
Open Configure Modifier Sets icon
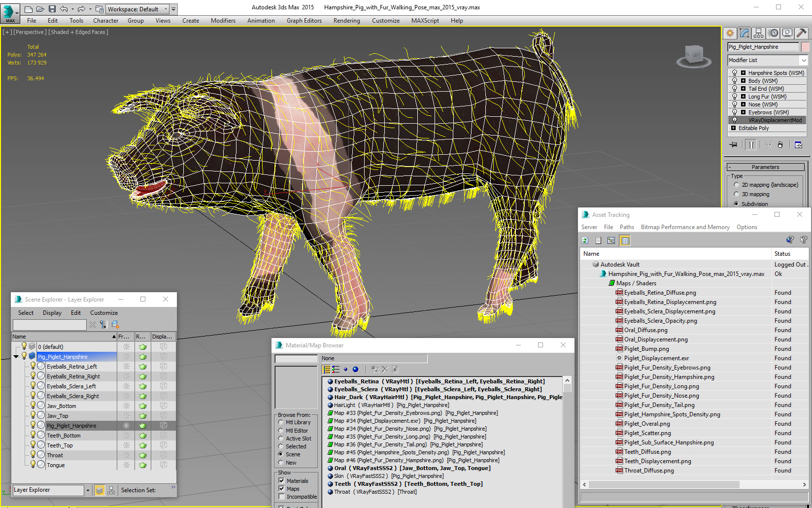(x=798, y=145)
